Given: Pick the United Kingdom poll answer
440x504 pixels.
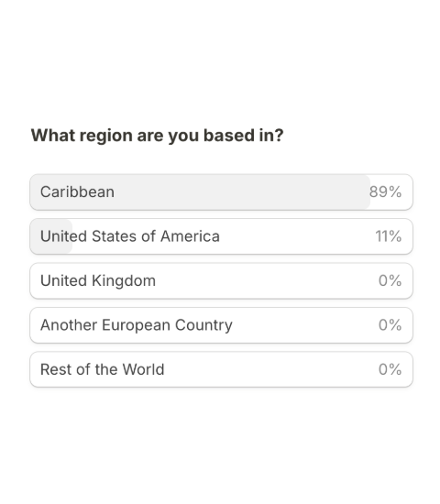Looking at the screenshot, I should click(221, 281).
